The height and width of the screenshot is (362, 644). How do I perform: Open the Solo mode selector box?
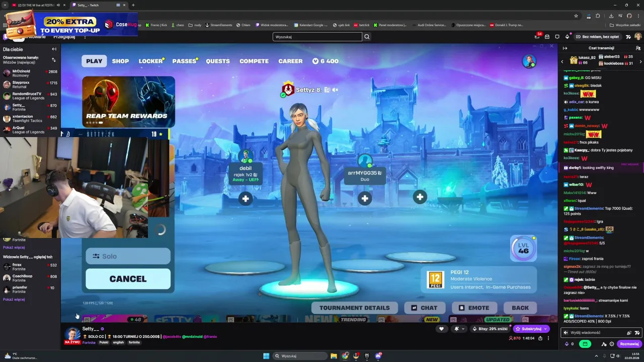pos(128,256)
